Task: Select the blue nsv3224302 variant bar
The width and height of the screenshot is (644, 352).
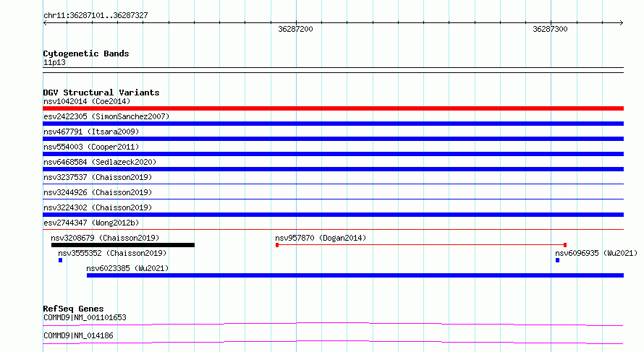Action: (333, 215)
